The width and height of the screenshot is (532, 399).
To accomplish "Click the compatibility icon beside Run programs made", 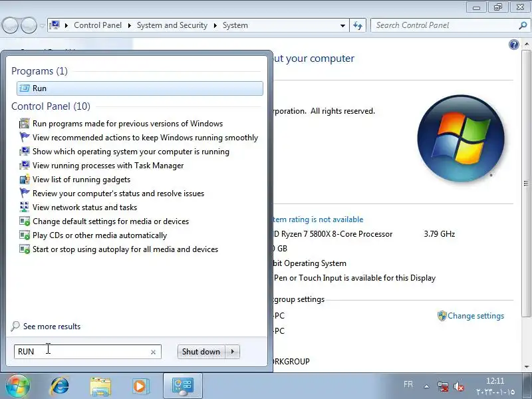I will pyautogui.click(x=25, y=124).
